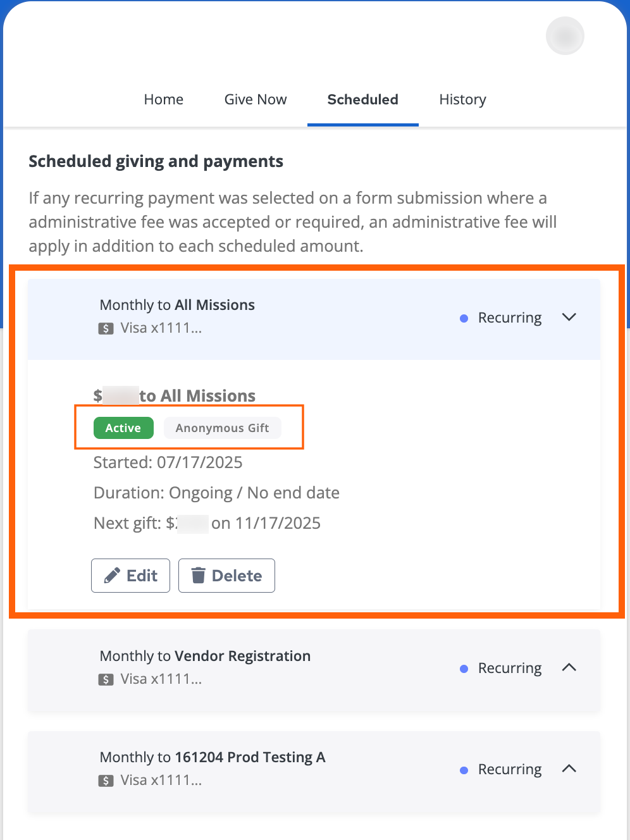This screenshot has height=840, width=630.
Task: Expand the 161204 Prod Testing A chevron
Action: click(x=569, y=769)
